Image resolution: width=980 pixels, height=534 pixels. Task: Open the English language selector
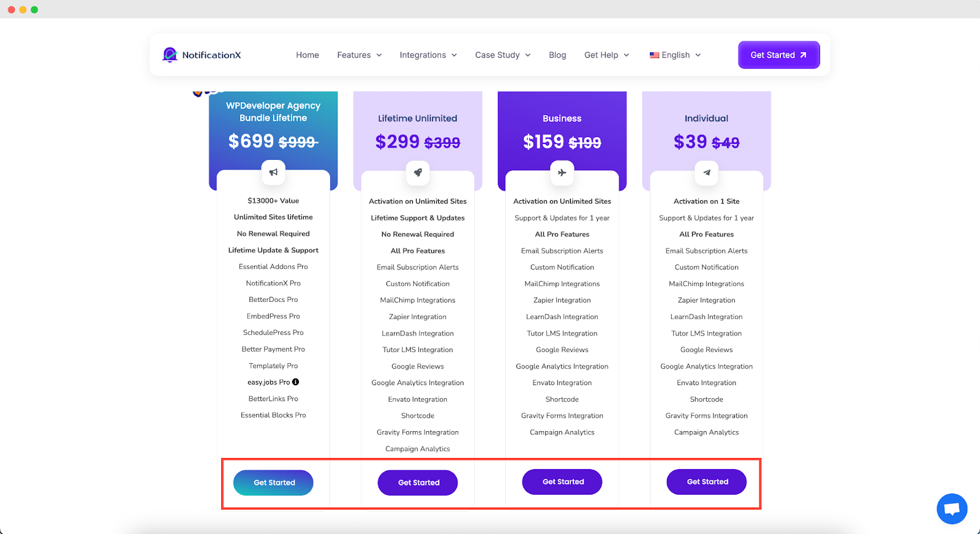[x=676, y=55]
